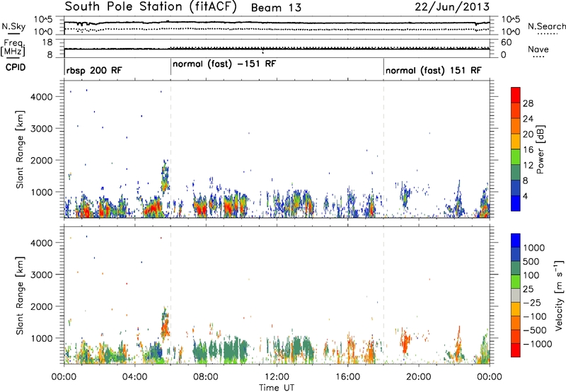566x392 pixels.
Task: Click the "16" tick on Power scale
Action: [528, 150]
